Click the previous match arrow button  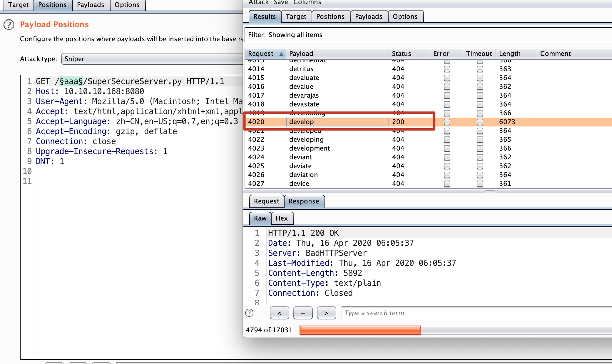tap(279, 313)
